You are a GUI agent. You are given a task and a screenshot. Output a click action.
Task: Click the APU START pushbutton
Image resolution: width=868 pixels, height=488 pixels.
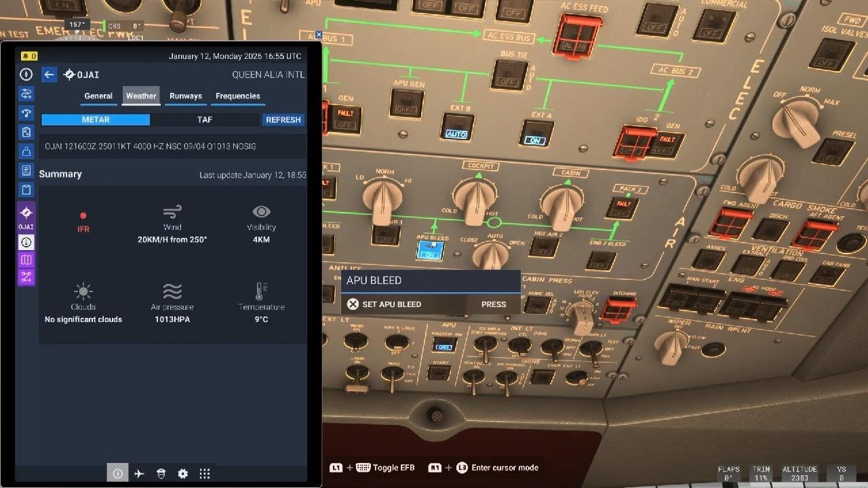(439, 372)
